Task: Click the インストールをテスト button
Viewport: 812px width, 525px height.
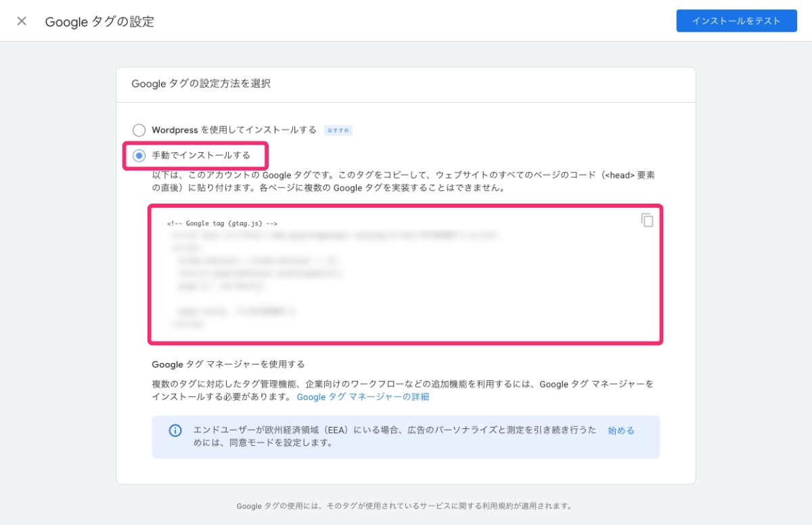Action: pyautogui.click(x=736, y=21)
